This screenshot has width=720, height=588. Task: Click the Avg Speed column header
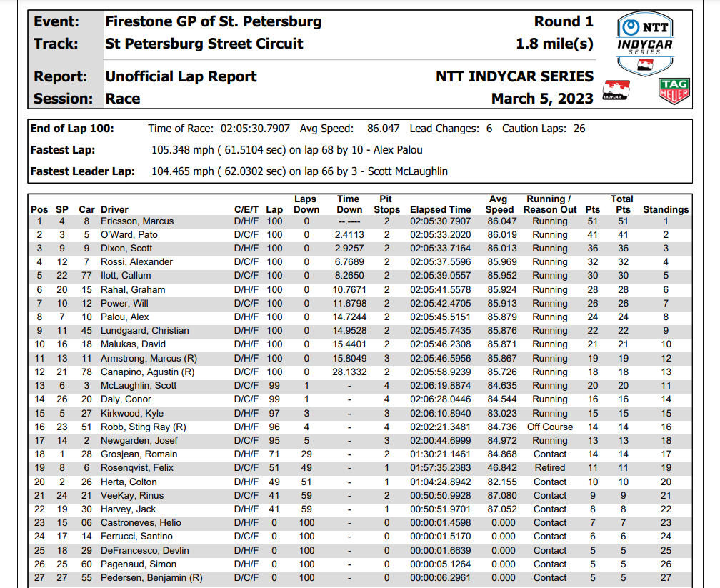click(x=499, y=204)
